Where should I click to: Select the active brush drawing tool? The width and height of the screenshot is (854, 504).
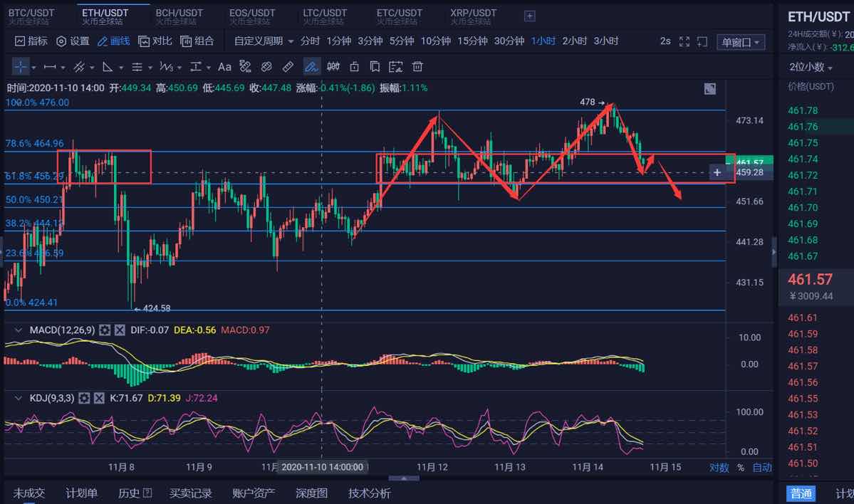[x=312, y=66]
